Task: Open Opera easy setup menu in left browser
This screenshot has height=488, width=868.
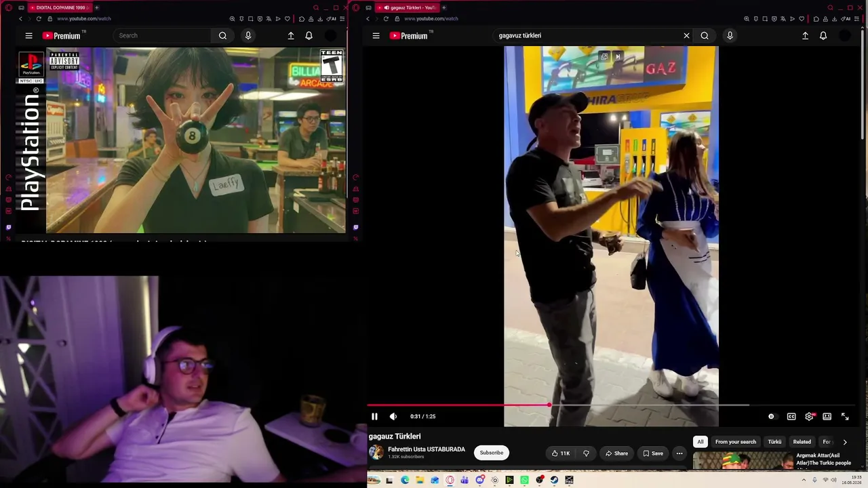Action: [342, 19]
